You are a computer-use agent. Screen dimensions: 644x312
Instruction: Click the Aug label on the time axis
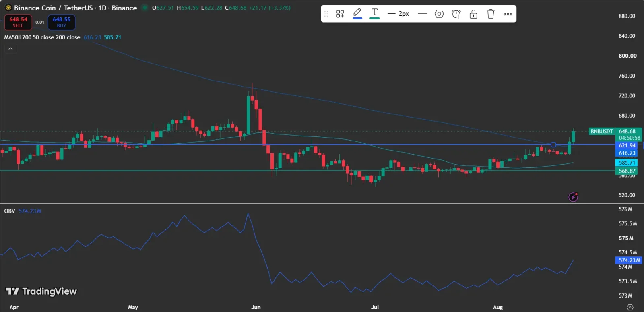point(498,307)
